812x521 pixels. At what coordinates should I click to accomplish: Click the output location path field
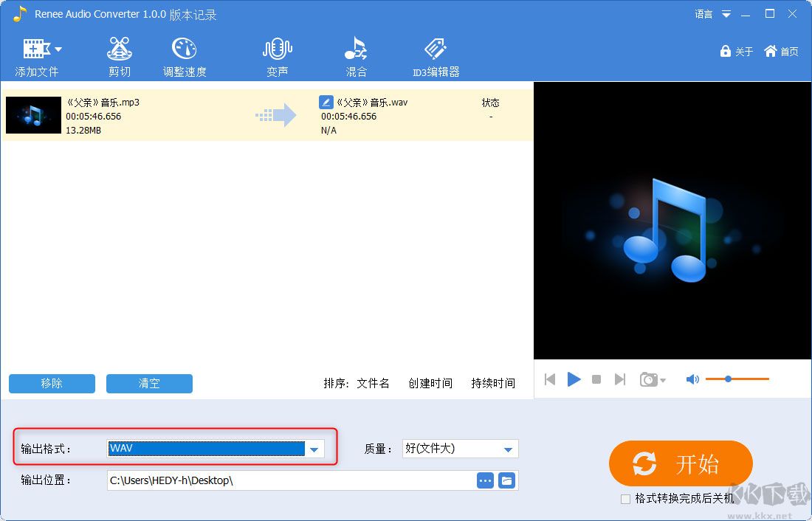pyautogui.click(x=288, y=480)
